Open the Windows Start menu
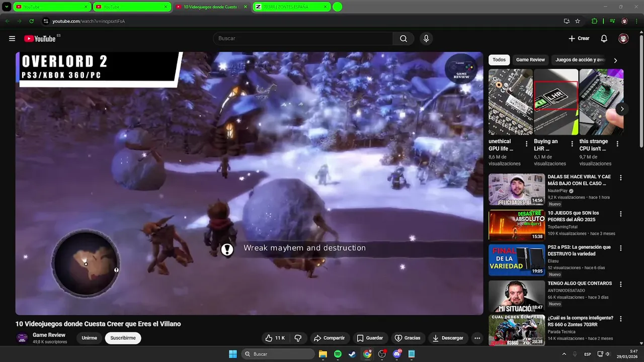644x362 pixels. point(233,354)
